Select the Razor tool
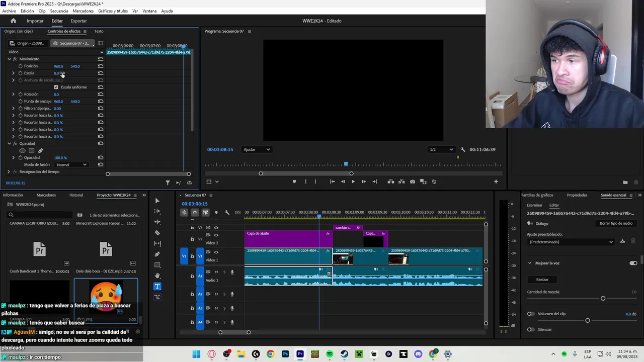Viewport: 644px width, 362px height. coord(157,233)
